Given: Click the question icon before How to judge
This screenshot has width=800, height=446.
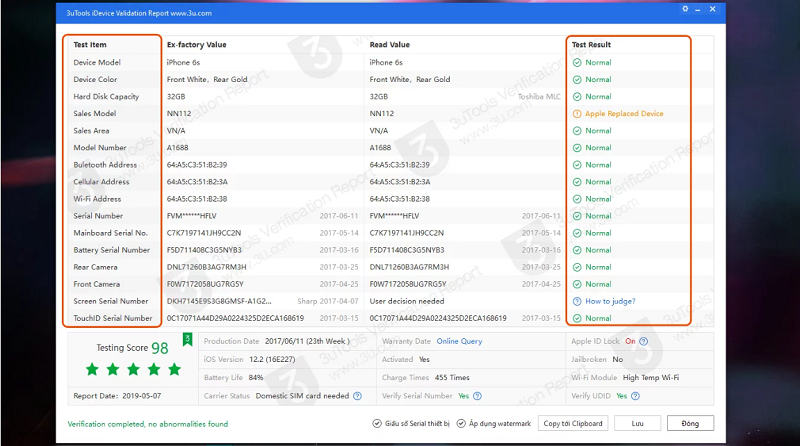Looking at the screenshot, I should (577, 302).
